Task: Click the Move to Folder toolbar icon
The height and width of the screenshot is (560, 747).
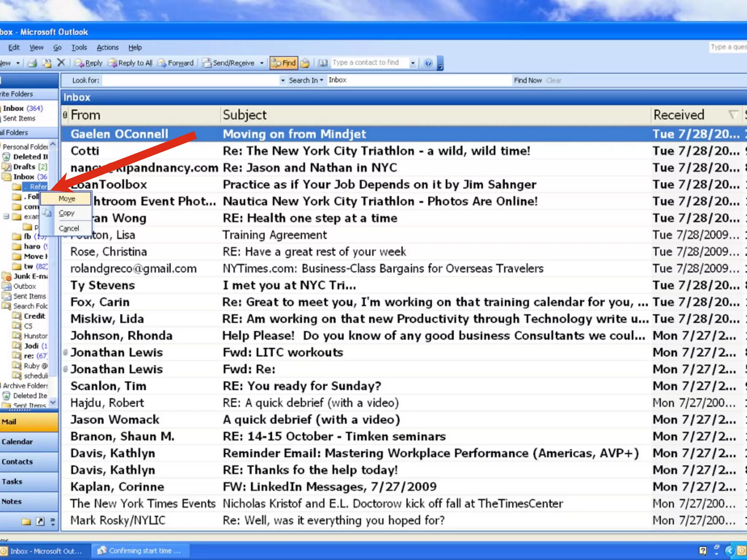Action: click(x=47, y=63)
